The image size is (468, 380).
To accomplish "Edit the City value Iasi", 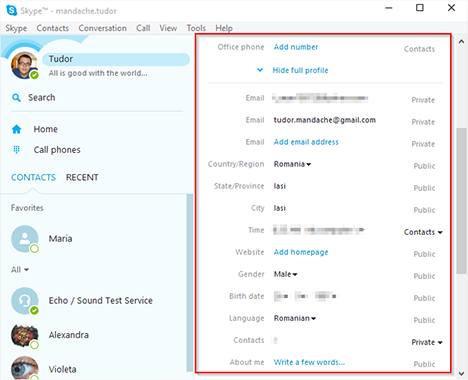I will (x=280, y=208).
